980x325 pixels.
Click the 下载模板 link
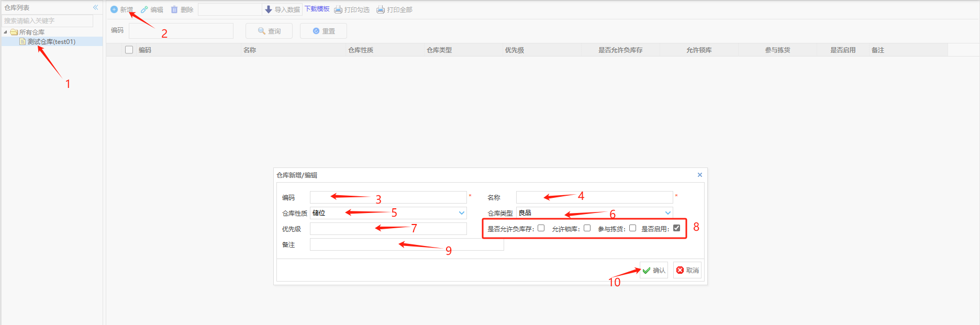[317, 9]
